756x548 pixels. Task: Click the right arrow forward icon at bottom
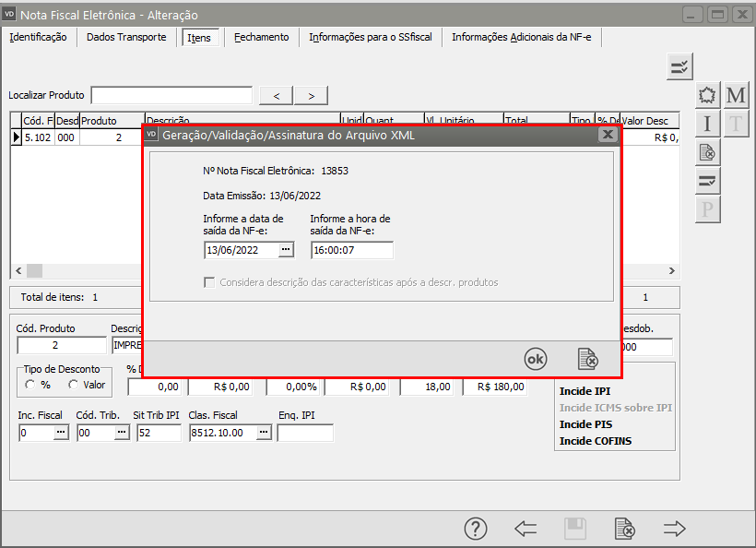click(x=675, y=529)
